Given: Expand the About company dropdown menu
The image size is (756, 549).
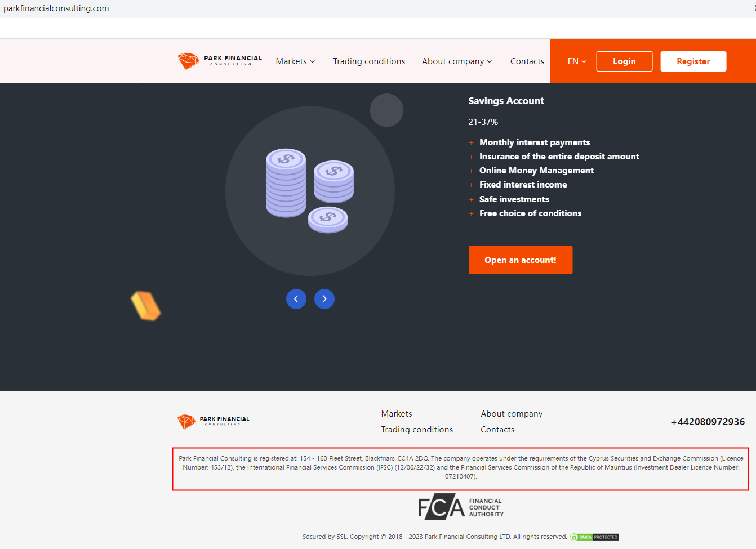Looking at the screenshot, I should [457, 61].
